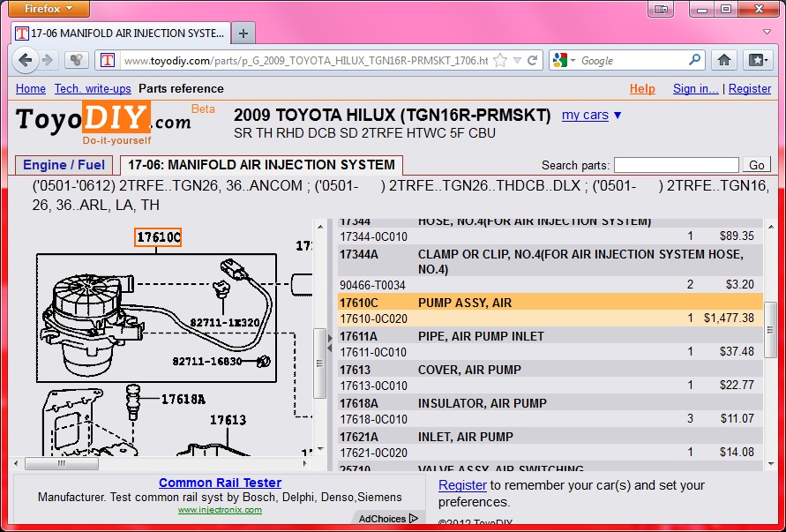
Task: Reload the page with the refresh icon
Action: tap(532, 61)
